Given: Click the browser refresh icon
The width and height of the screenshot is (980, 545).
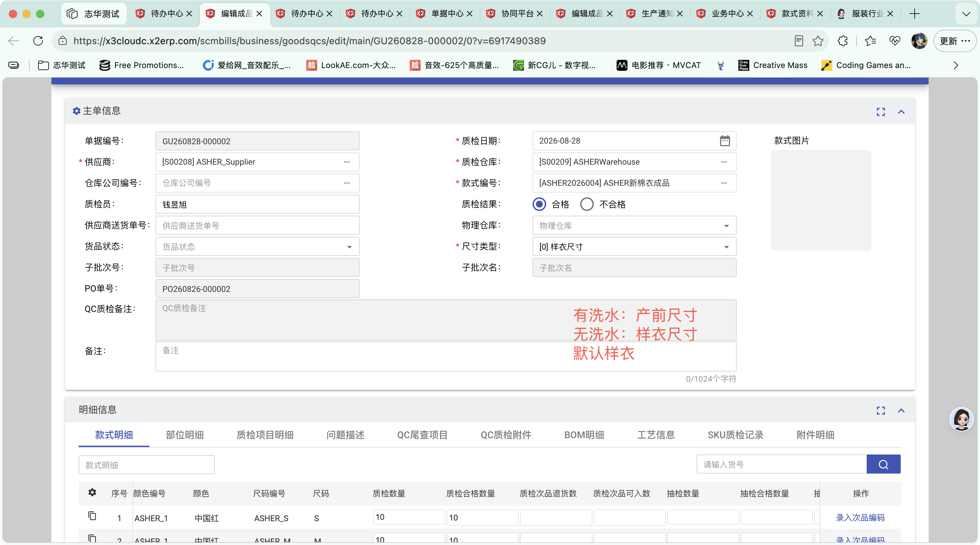Looking at the screenshot, I should (x=38, y=41).
